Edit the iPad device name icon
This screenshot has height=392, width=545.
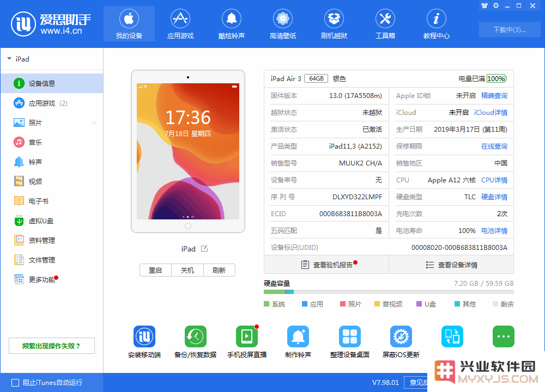pyautogui.click(x=204, y=249)
